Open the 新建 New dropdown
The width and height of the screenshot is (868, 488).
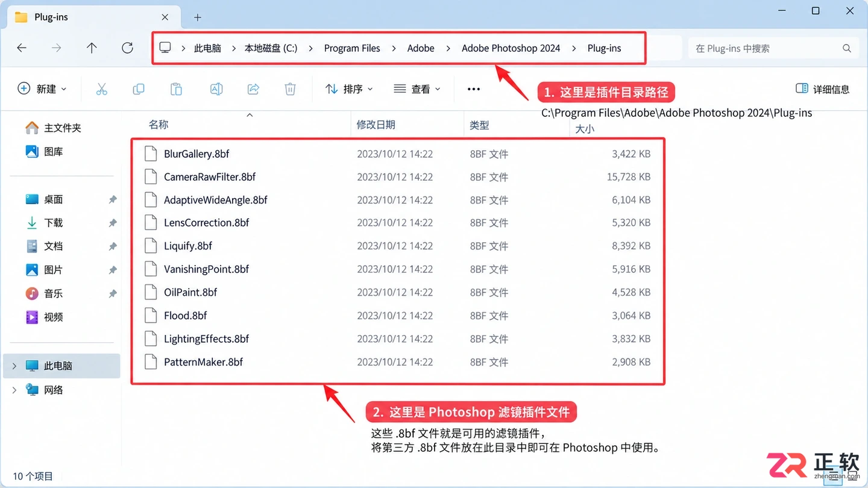42,89
